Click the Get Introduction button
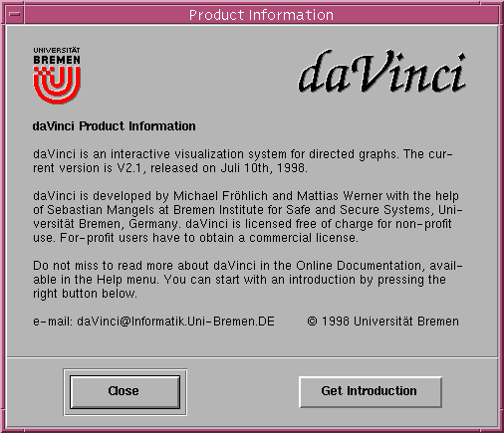This screenshot has width=504, height=433. pyautogui.click(x=371, y=392)
